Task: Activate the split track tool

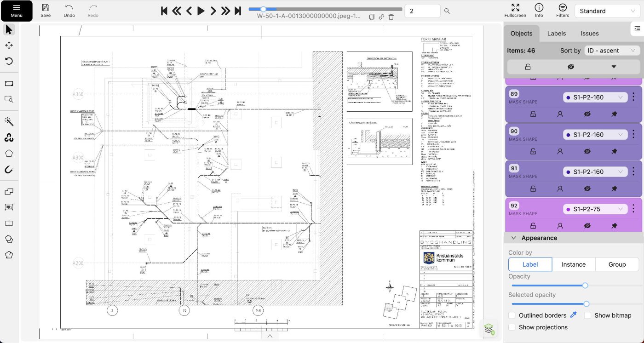Action: tap(9, 223)
